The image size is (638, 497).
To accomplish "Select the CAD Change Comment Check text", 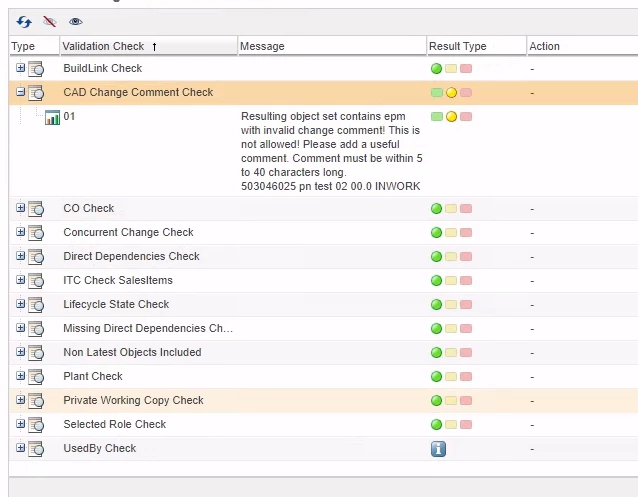I will coord(138,92).
